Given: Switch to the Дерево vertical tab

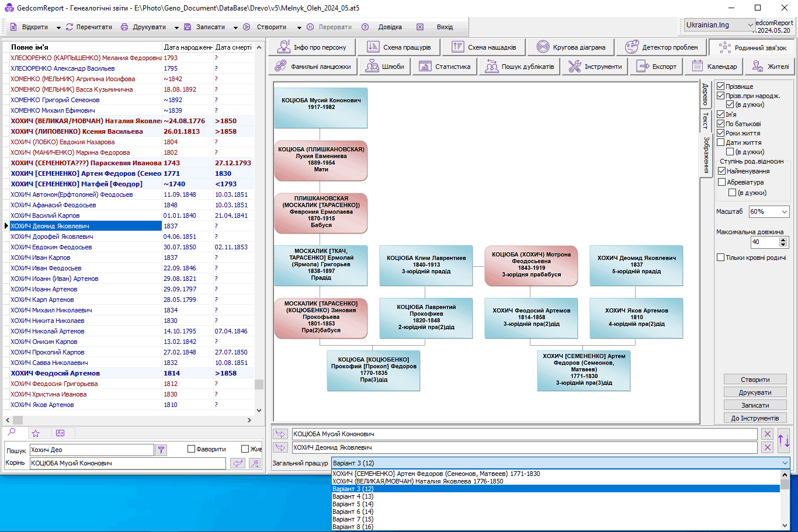Looking at the screenshot, I should [x=705, y=93].
